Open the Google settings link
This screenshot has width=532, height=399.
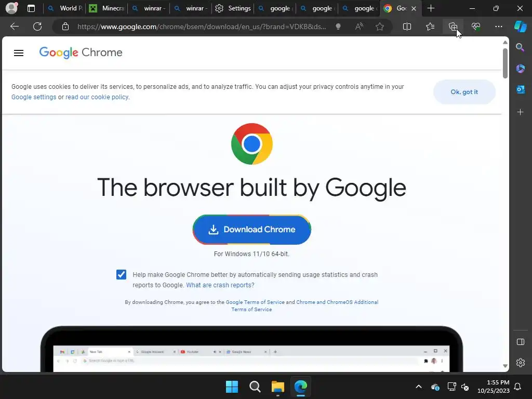point(34,97)
